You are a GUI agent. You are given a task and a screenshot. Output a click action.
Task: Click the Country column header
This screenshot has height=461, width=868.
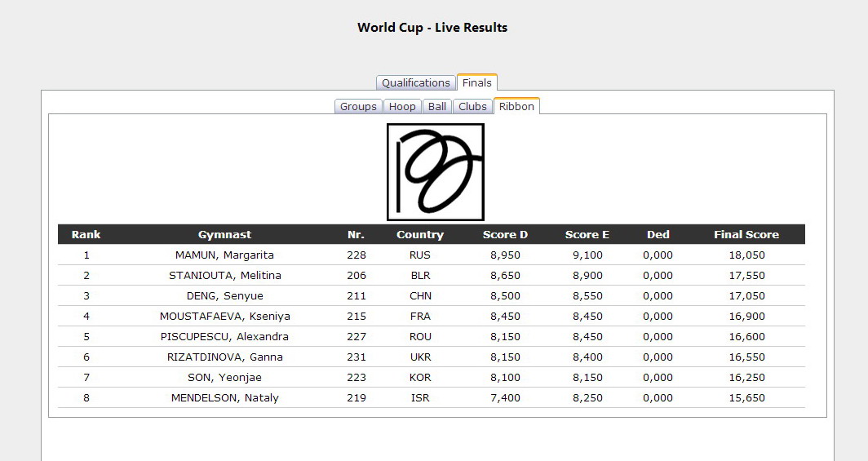420,234
